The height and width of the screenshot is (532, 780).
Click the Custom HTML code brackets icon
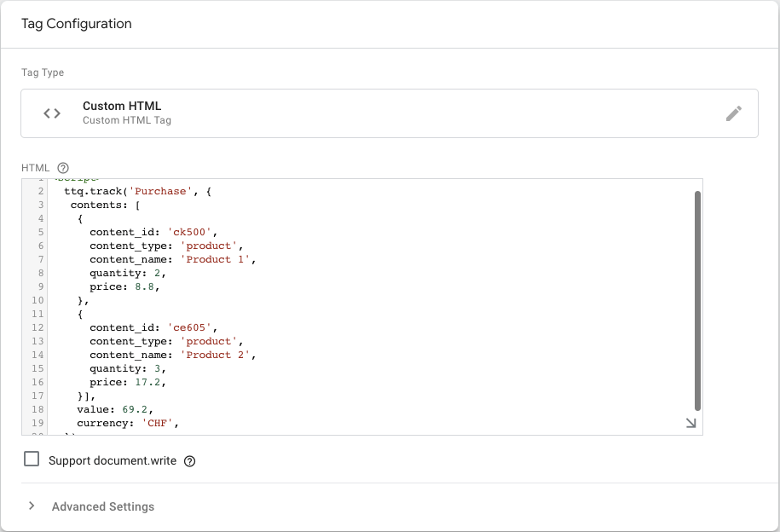[52, 113]
